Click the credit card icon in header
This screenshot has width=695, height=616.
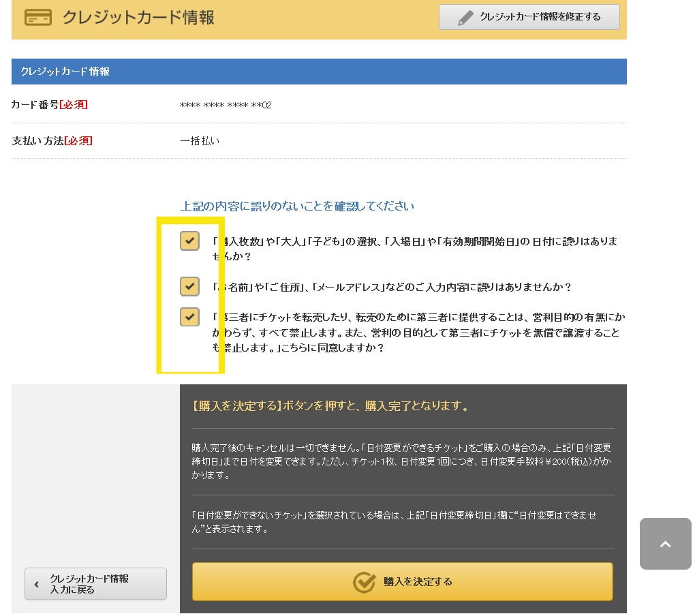38,17
